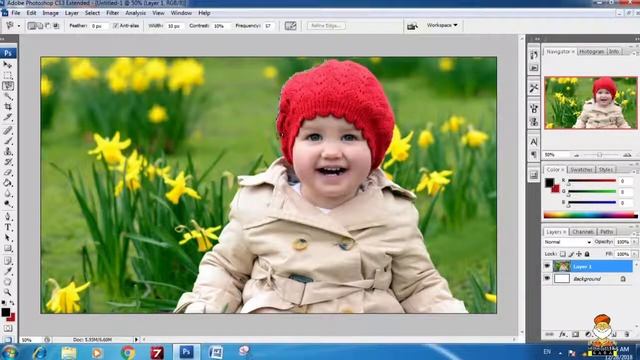
Task: Click the Navigator zoom slider
Action: click(599, 155)
